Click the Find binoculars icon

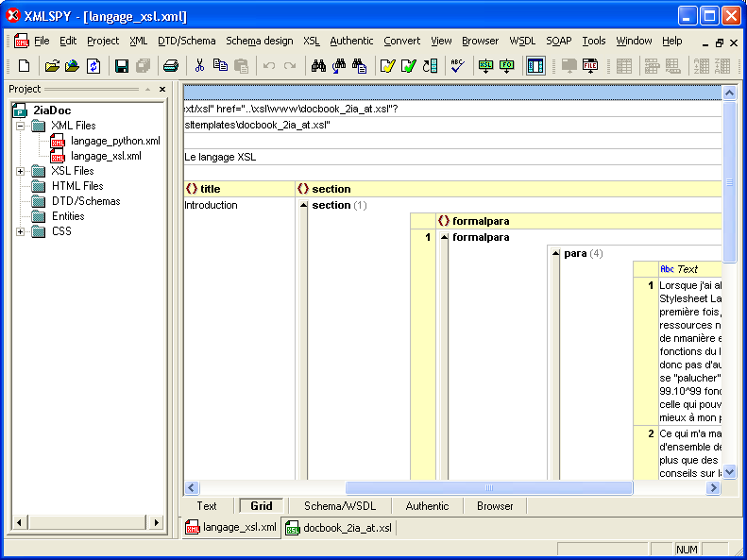(x=318, y=66)
